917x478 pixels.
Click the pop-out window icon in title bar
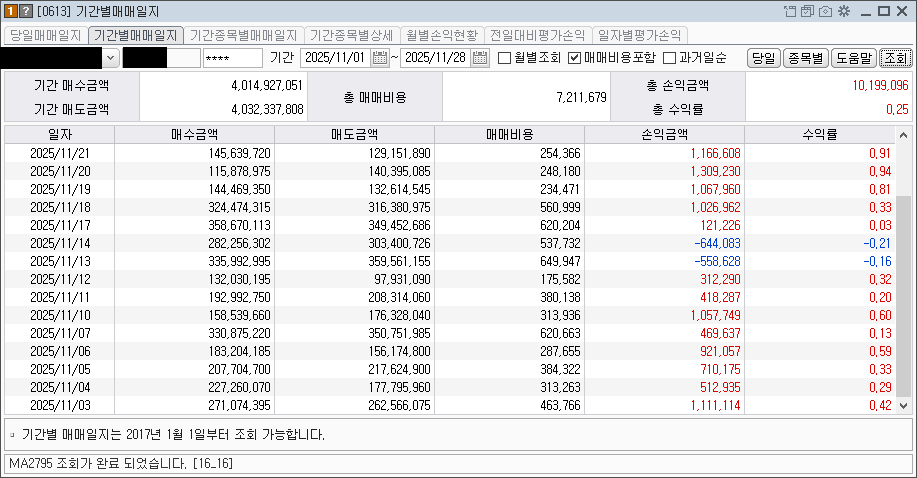tap(792, 11)
